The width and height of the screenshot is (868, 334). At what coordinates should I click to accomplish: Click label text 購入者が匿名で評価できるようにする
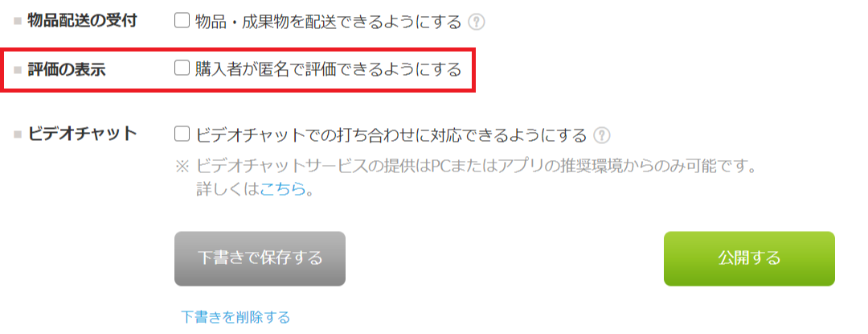pos(328,70)
